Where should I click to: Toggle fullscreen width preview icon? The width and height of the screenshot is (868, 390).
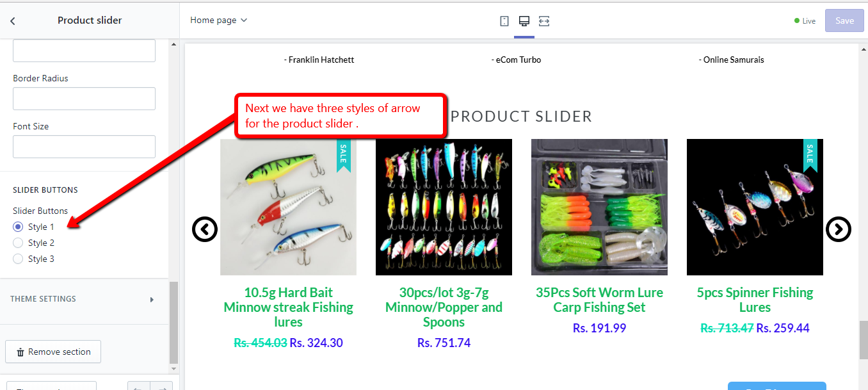tap(544, 21)
